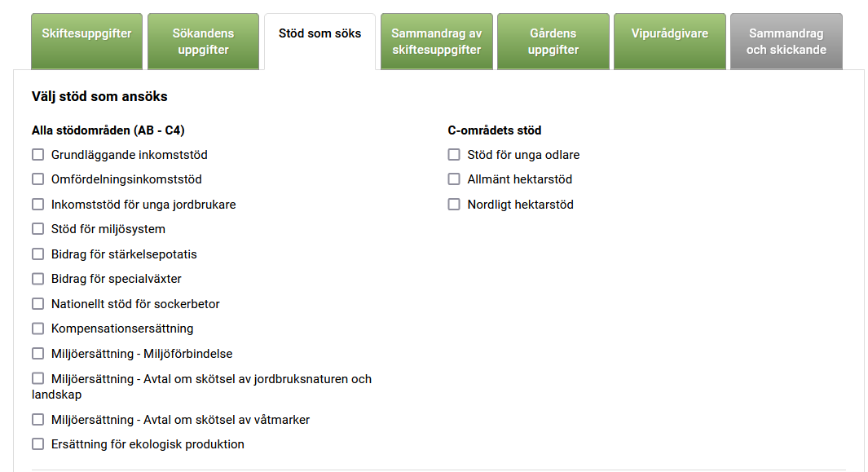
Task: Switch to Sökandens uppgifter tab
Action: (x=203, y=41)
